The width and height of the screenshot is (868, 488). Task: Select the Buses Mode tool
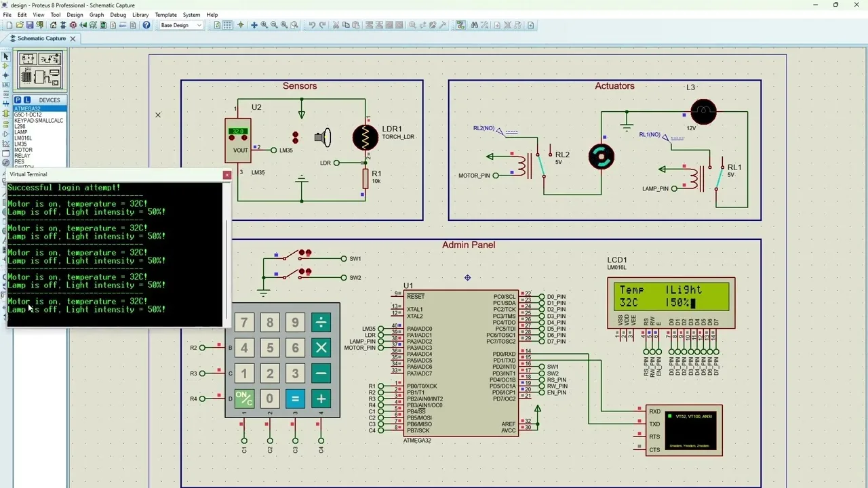tap(5, 104)
